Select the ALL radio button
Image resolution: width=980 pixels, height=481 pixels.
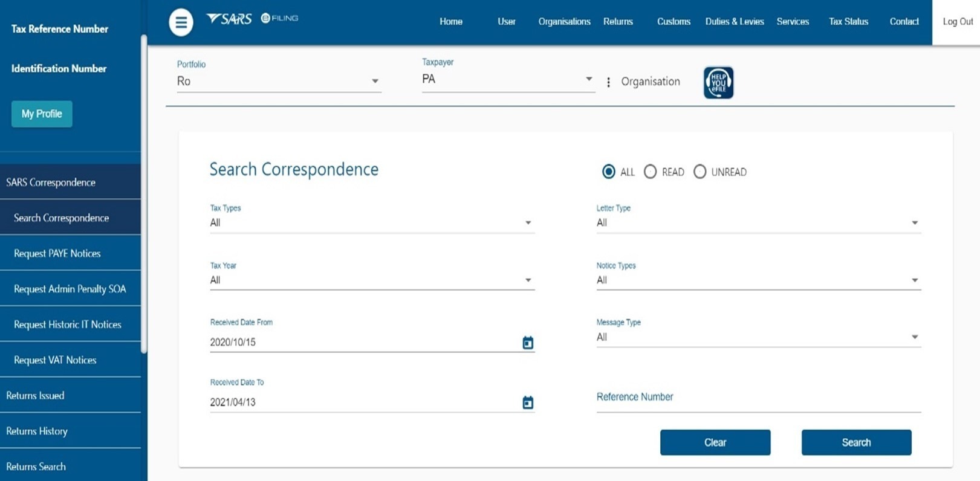click(609, 172)
